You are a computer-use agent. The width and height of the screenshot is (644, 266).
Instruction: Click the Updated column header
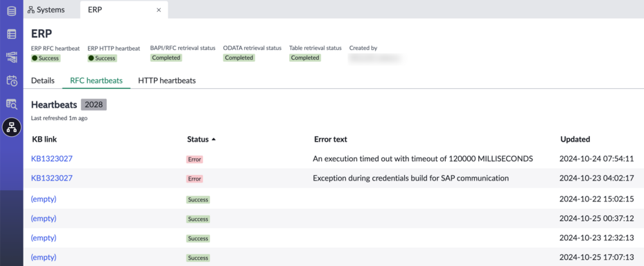tap(575, 139)
